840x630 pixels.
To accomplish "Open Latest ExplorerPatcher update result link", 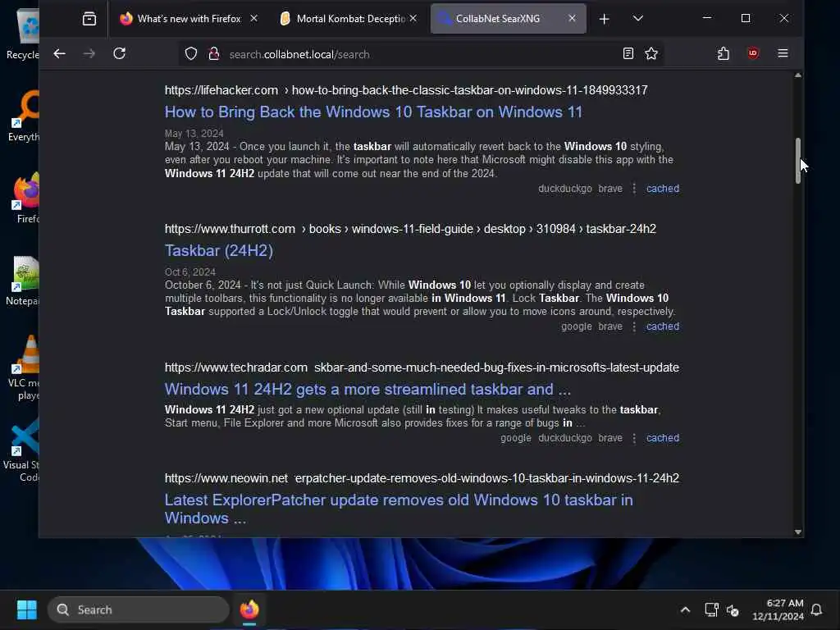I will pos(399,509).
